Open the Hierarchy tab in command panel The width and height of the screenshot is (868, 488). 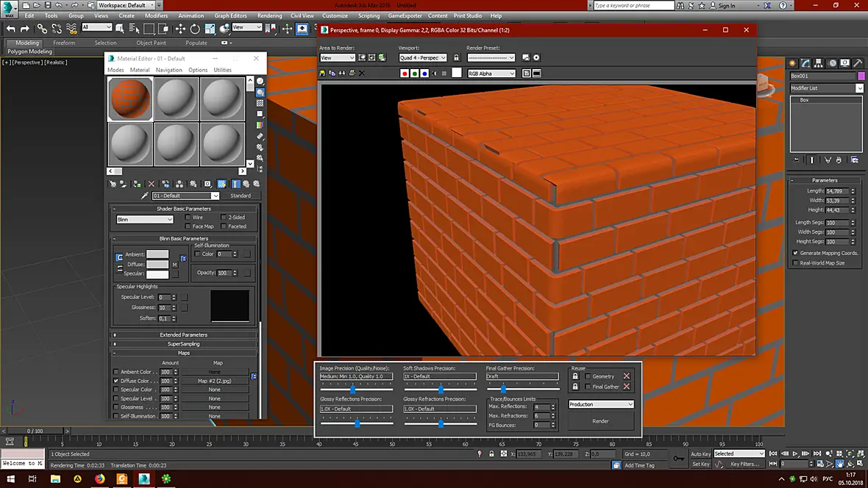819,63
